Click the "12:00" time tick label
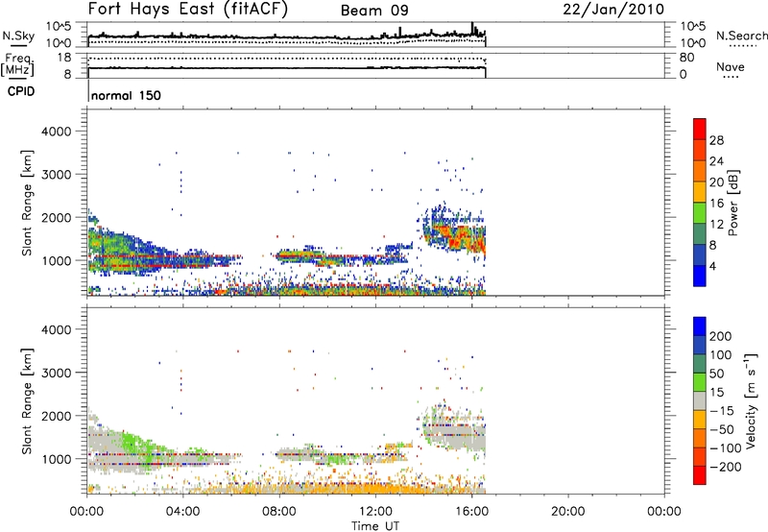 click(x=375, y=512)
